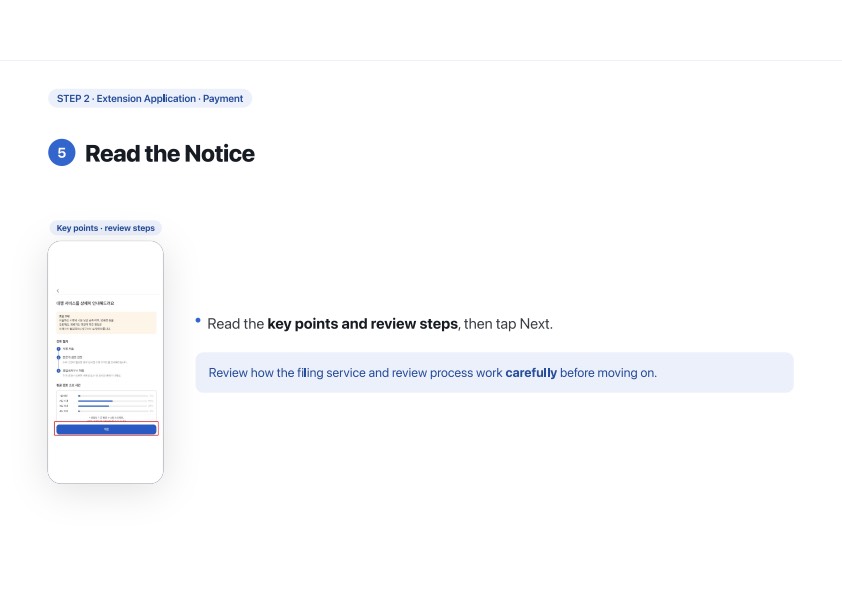The image size is (842, 595).
Task: Click the bold word carefully in blue callout
Action: 531,373
